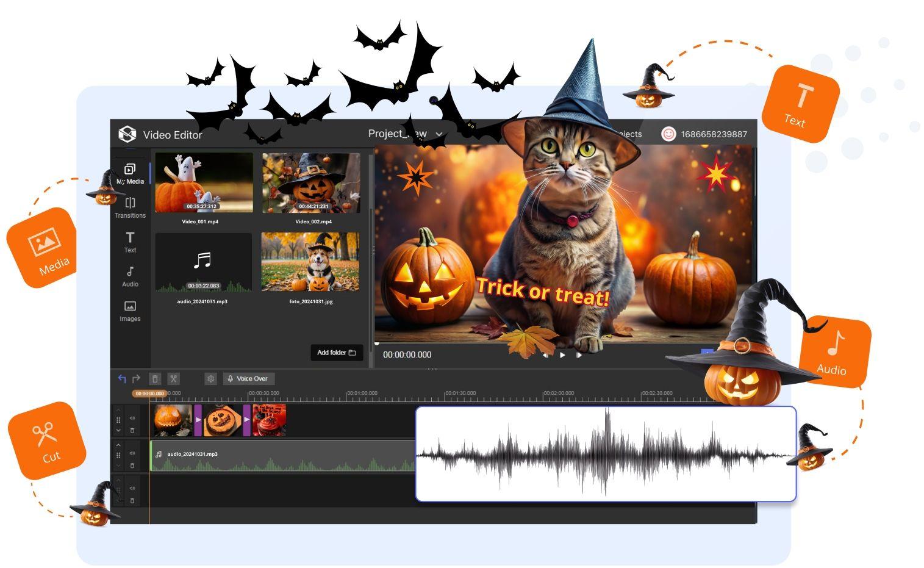This screenshot has height=568, width=924.
Task: Switch to the My Media tab
Action: tap(130, 173)
